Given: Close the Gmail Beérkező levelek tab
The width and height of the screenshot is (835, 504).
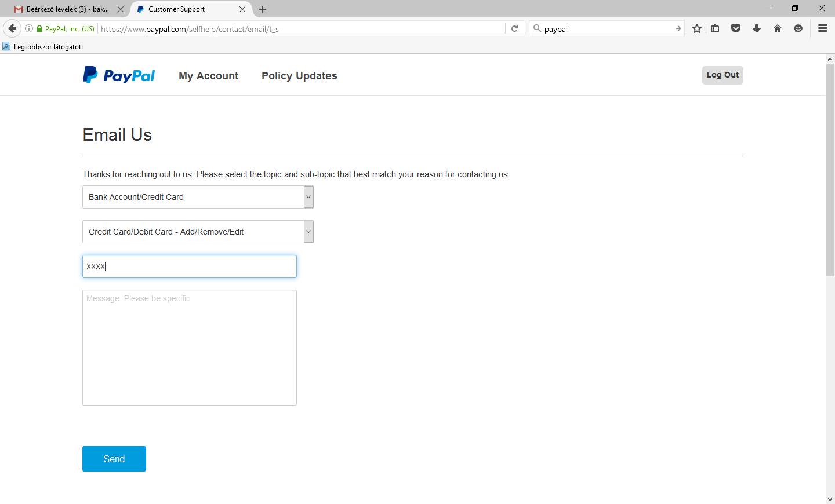Looking at the screenshot, I should (x=121, y=9).
